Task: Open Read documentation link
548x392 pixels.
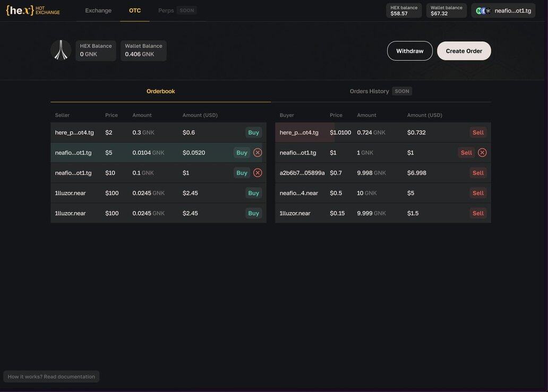Action: click(52, 377)
